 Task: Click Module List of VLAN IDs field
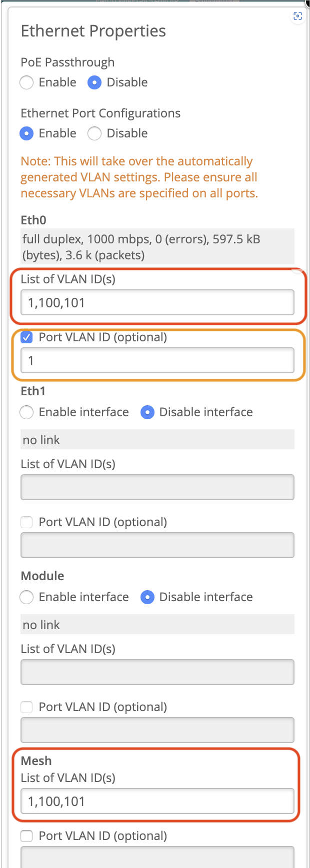(x=157, y=672)
